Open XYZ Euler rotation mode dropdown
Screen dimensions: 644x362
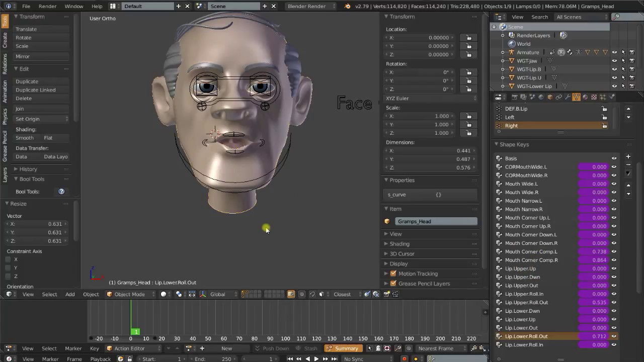tap(431, 98)
